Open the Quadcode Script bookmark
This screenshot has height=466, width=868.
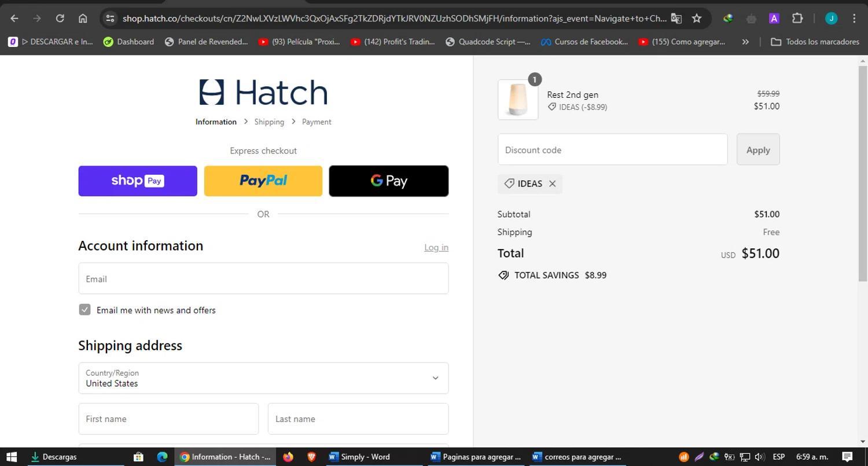click(488, 42)
